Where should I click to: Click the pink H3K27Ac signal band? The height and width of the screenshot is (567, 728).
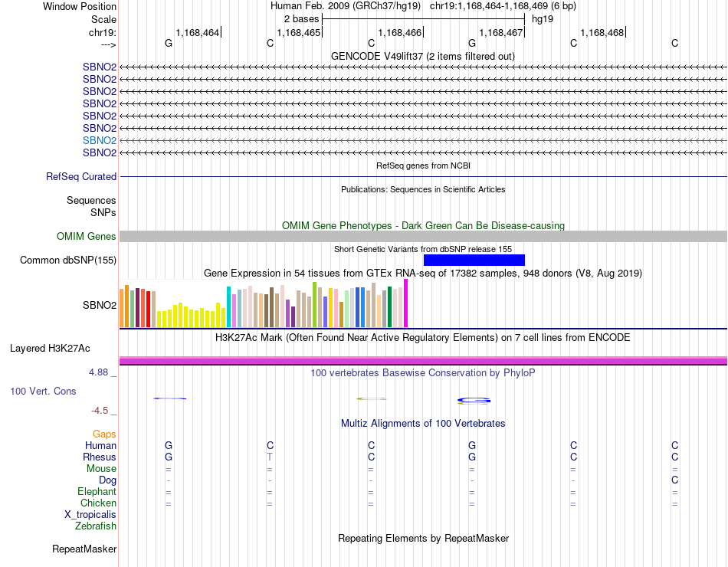(x=423, y=360)
